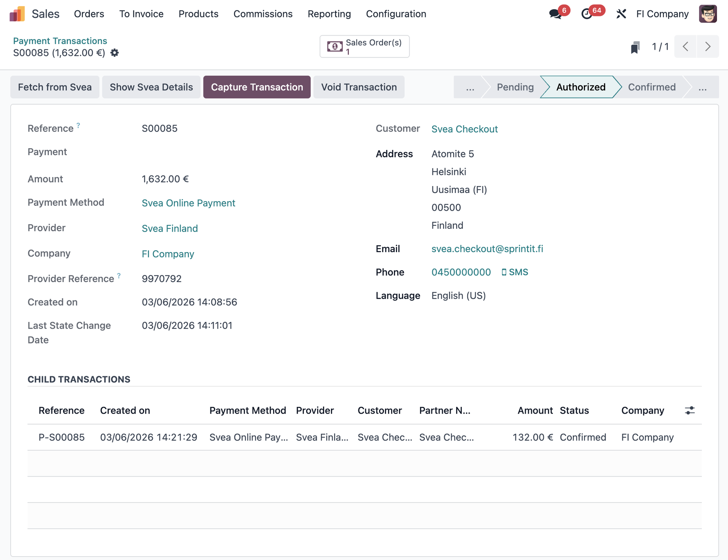Sort child transactions by Customer column
The width and height of the screenshot is (728, 560).
point(380,411)
